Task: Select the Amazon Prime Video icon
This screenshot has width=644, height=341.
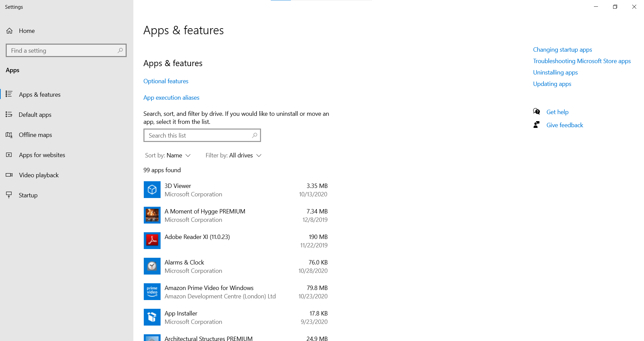Action: 152,292
